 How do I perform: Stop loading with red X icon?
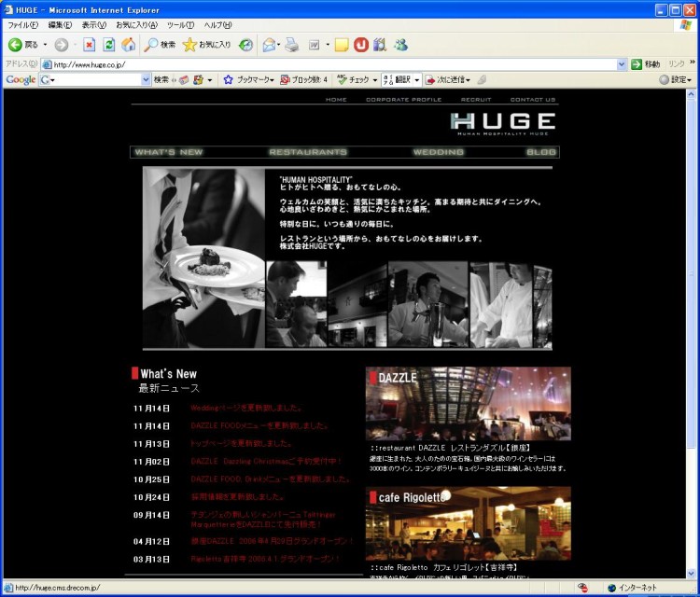pos(90,45)
